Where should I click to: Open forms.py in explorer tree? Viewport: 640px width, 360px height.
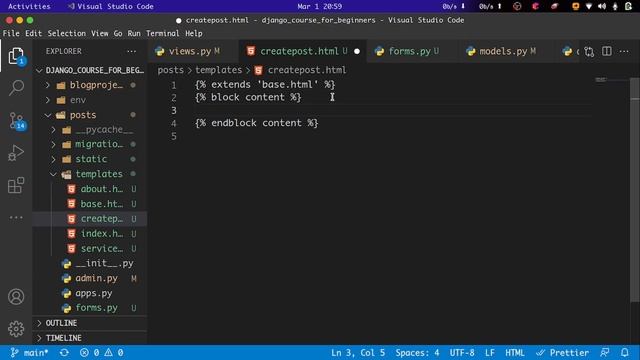click(90, 308)
